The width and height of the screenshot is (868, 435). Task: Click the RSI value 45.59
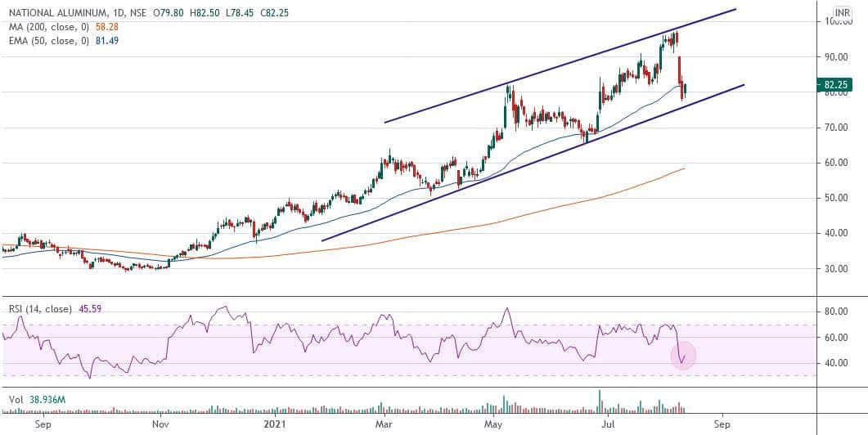point(88,309)
